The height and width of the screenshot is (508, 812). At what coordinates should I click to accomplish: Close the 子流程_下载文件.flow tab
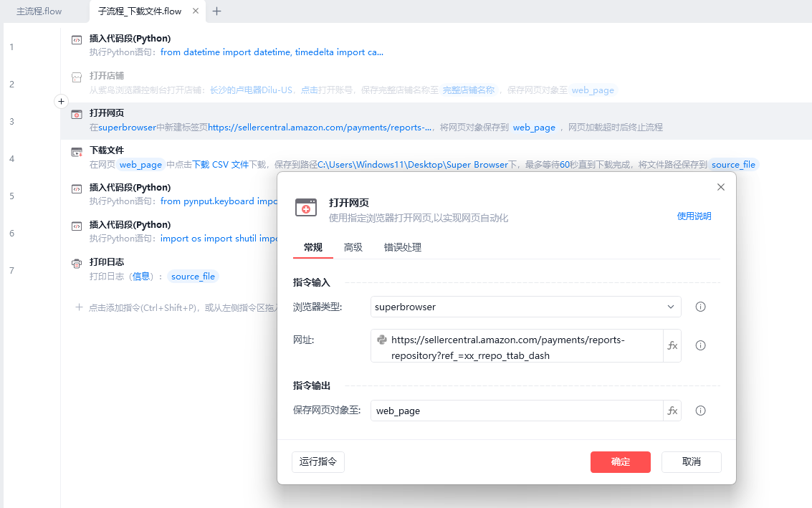[x=196, y=11]
